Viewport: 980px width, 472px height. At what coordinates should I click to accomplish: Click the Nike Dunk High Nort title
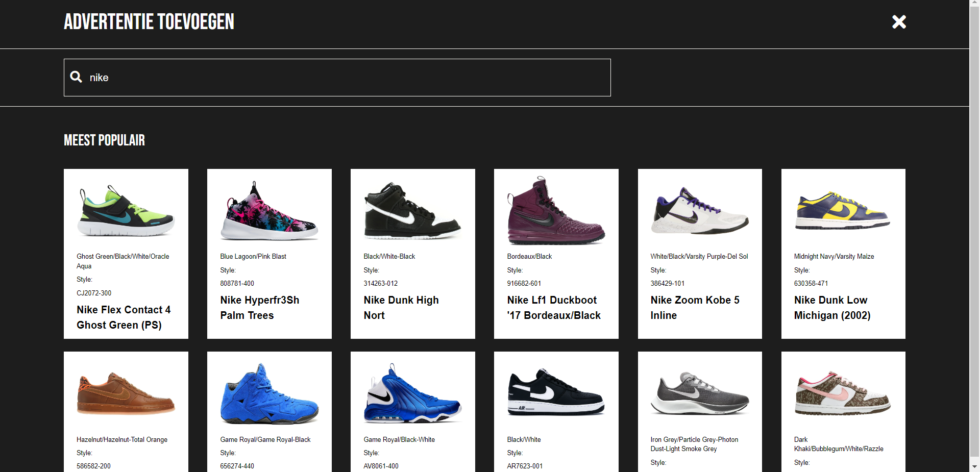[x=401, y=308]
